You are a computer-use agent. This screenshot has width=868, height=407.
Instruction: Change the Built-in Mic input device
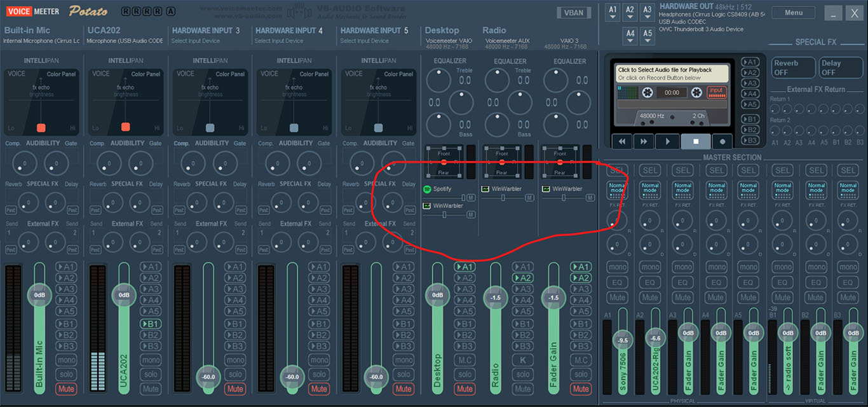tap(41, 41)
